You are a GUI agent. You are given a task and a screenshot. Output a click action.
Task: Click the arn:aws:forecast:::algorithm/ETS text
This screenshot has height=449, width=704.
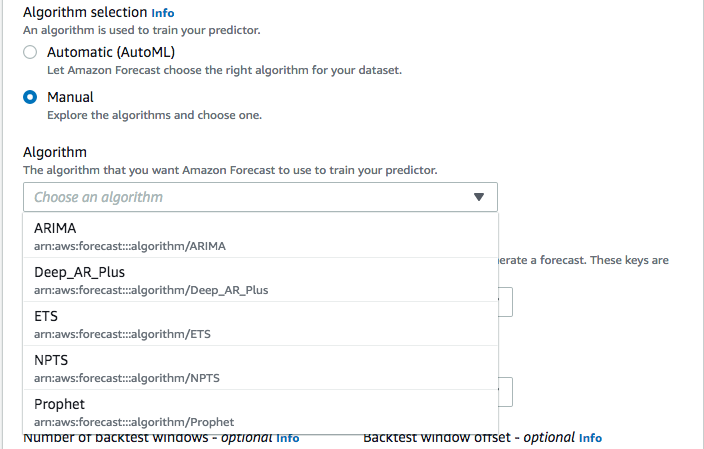[x=122, y=334]
